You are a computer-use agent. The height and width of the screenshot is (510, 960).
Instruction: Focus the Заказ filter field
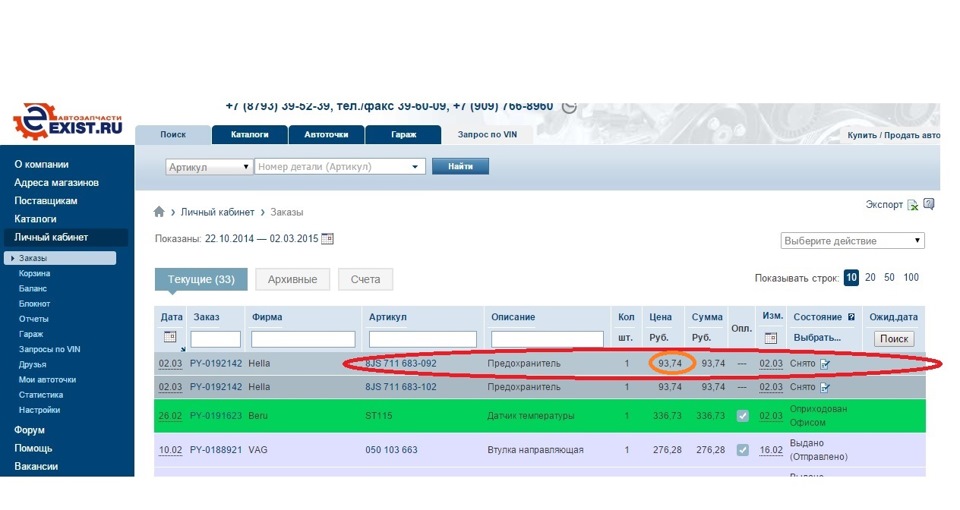[216, 339]
